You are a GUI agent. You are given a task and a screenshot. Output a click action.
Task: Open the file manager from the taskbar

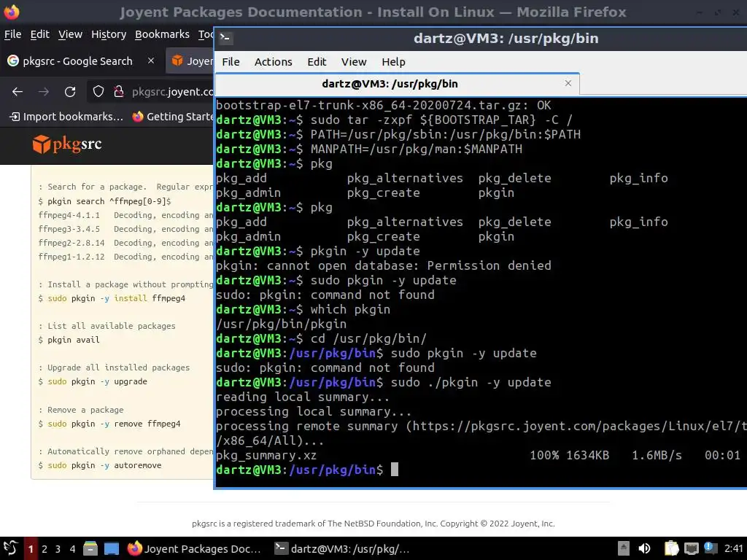tap(90, 548)
